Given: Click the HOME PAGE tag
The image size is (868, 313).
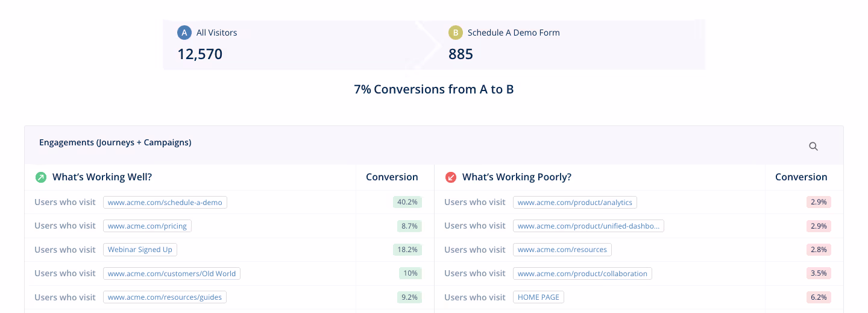Looking at the screenshot, I should [538, 297].
